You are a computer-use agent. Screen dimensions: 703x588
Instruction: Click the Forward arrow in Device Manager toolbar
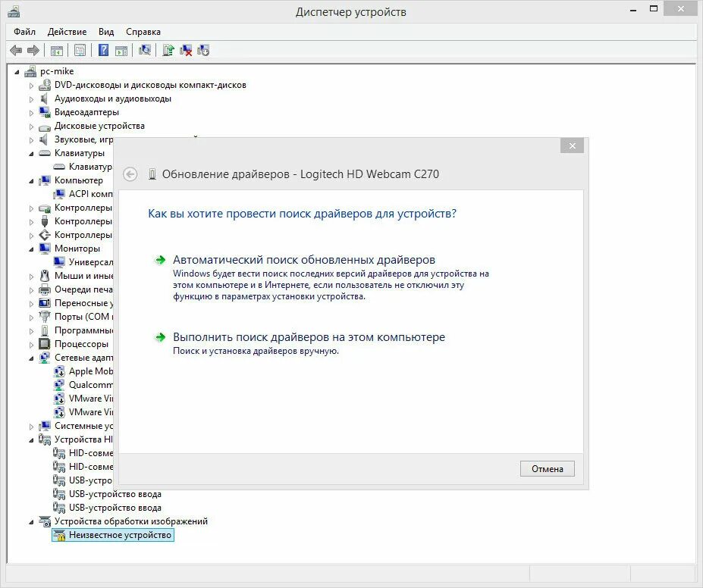click(x=33, y=50)
